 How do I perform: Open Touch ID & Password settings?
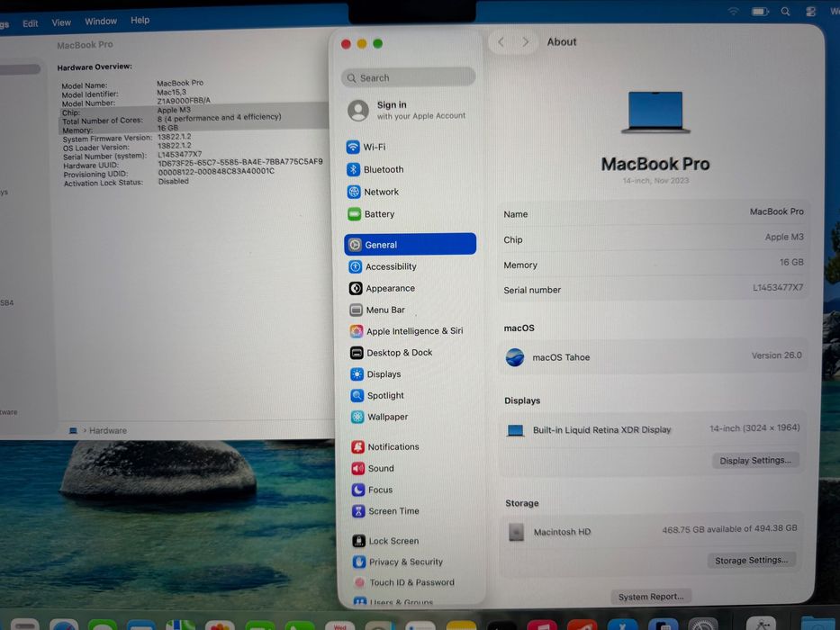click(404, 582)
